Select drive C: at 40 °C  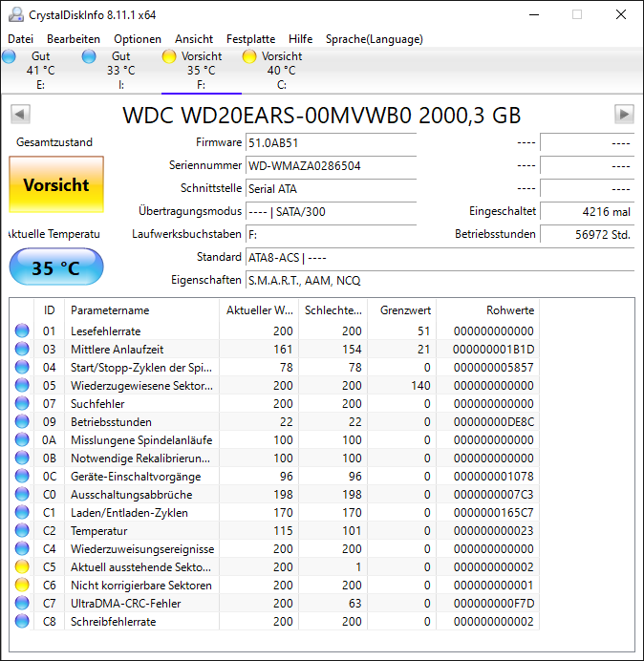[x=281, y=71]
